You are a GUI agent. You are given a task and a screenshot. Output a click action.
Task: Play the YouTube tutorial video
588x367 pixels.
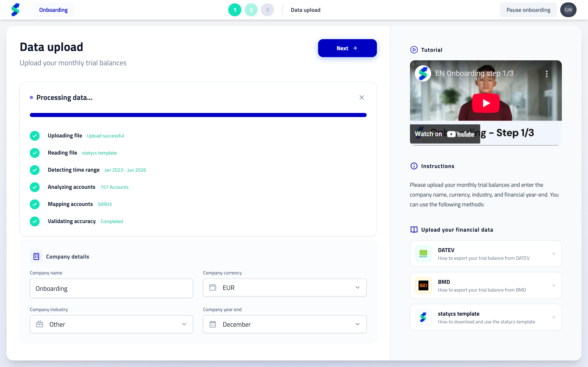tap(486, 103)
